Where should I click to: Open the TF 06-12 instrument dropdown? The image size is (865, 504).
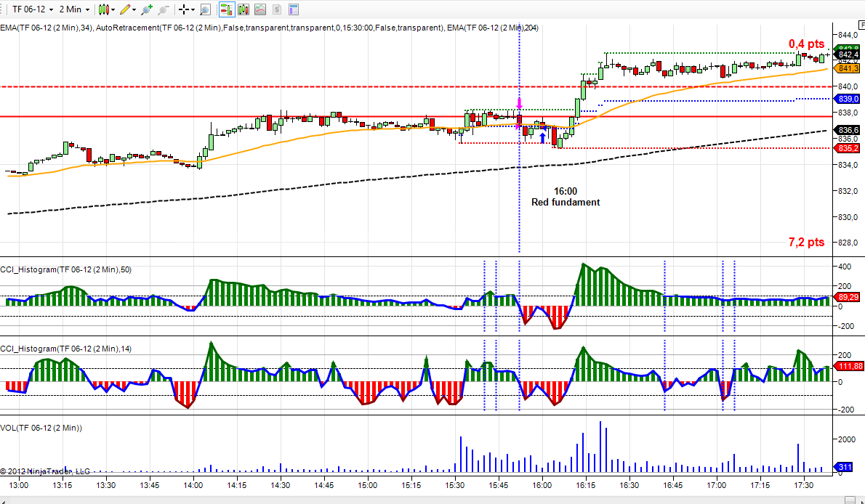(33, 9)
